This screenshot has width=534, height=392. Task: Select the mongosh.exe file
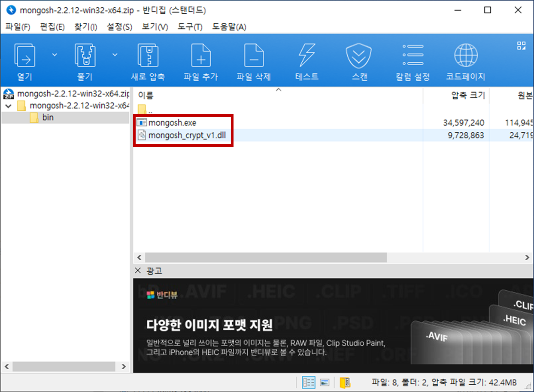point(172,123)
